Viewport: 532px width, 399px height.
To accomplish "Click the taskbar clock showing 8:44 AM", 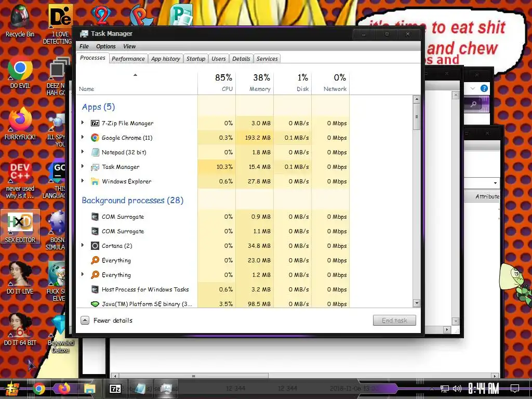I will (484, 389).
